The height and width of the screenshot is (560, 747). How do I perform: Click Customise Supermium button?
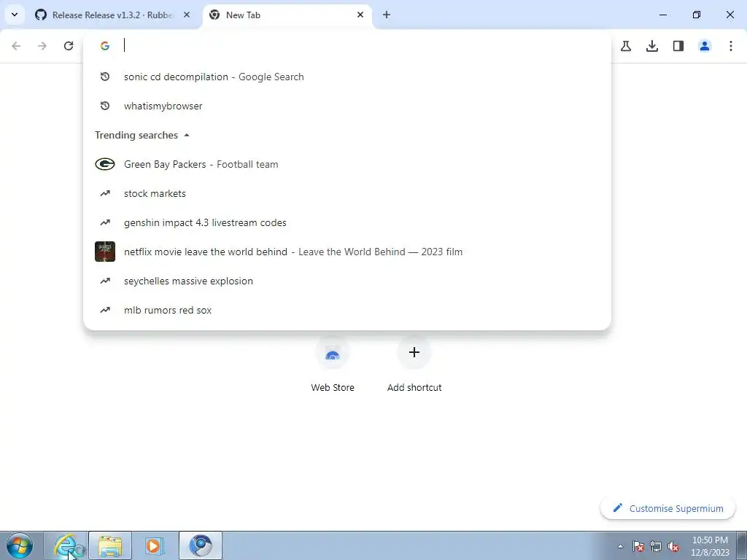[x=668, y=508]
